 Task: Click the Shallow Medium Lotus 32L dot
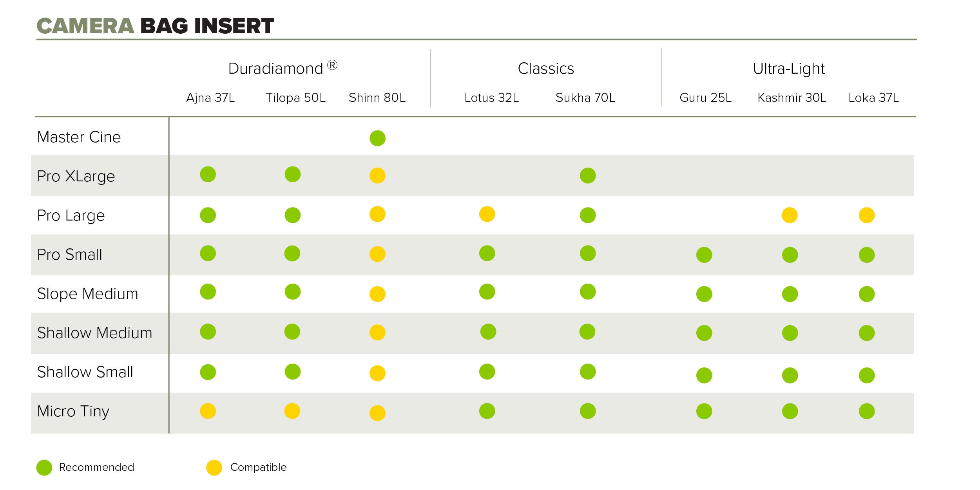(x=488, y=332)
